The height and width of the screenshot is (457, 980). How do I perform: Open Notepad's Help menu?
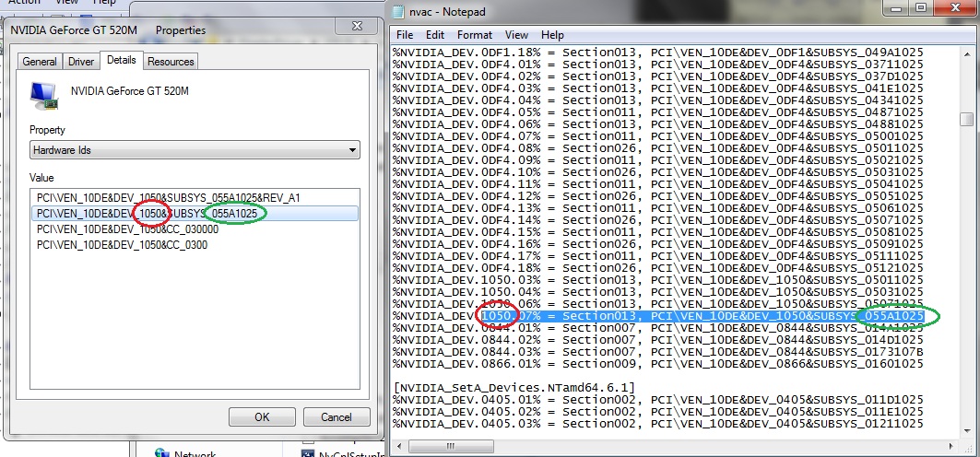tap(552, 35)
